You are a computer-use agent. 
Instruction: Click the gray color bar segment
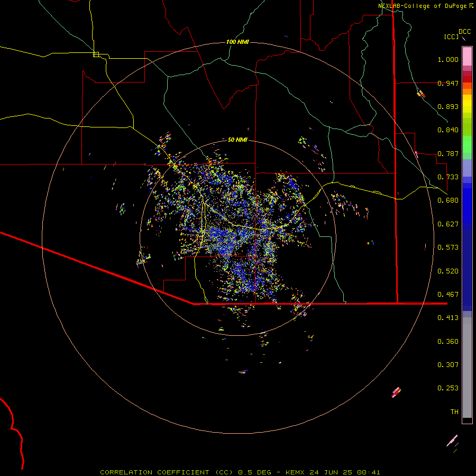tap(467, 368)
